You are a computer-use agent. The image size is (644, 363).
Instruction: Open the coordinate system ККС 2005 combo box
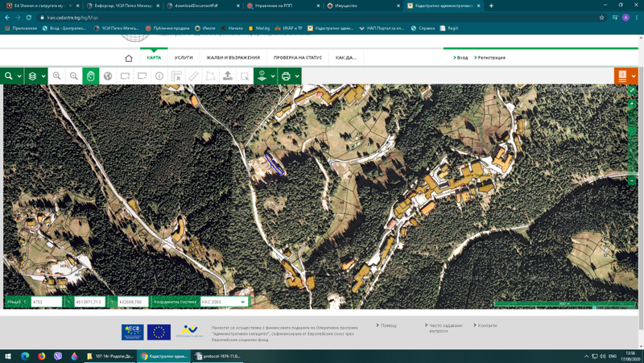[x=224, y=302]
